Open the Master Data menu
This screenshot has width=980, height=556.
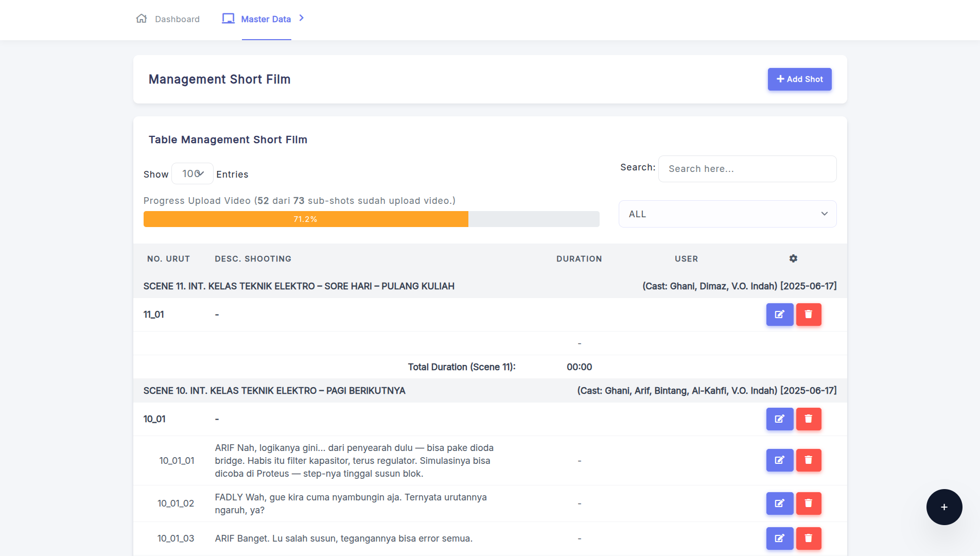(x=266, y=19)
